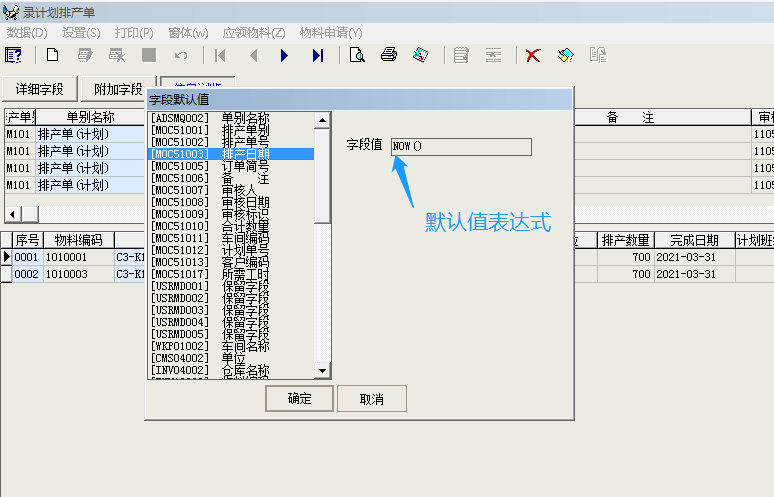
Task: Open the 数据(D) menu
Action: 27,32
